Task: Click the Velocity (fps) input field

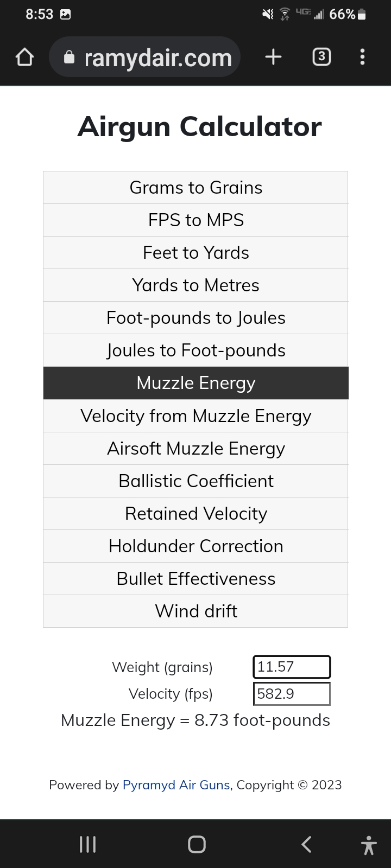Action: [292, 694]
